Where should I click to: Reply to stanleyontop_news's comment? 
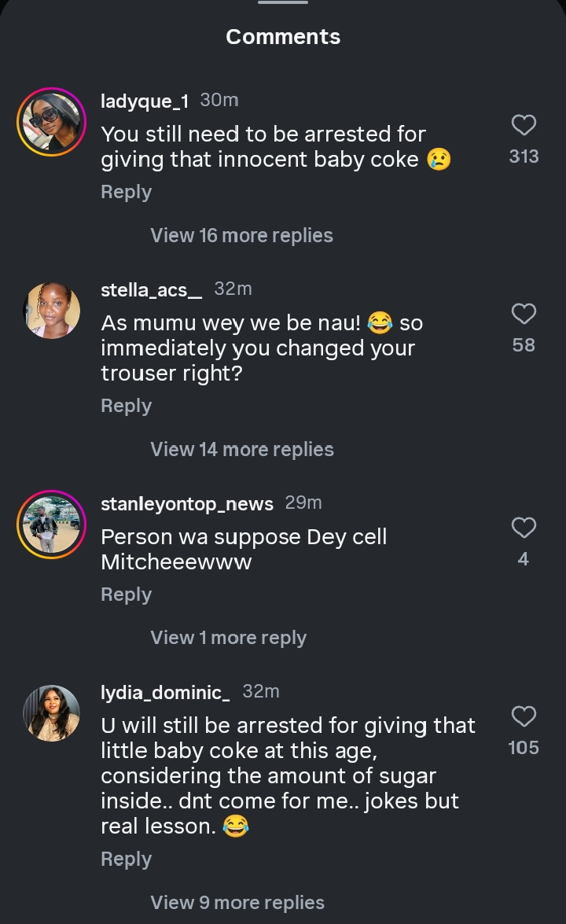126,595
